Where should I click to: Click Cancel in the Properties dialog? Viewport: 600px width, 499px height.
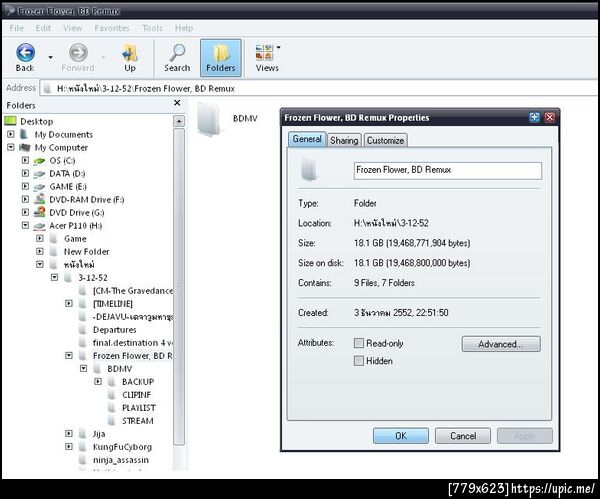[463, 436]
